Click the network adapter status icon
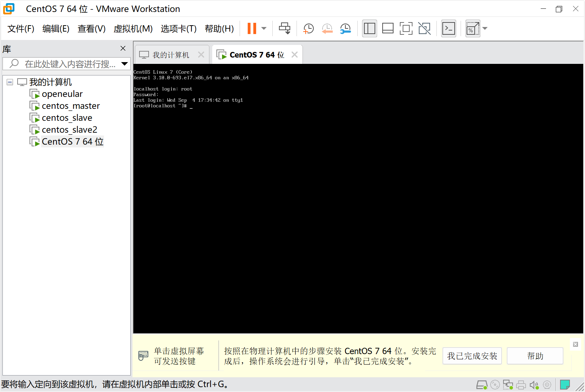Image resolution: width=585 pixels, height=392 pixels. (x=508, y=385)
